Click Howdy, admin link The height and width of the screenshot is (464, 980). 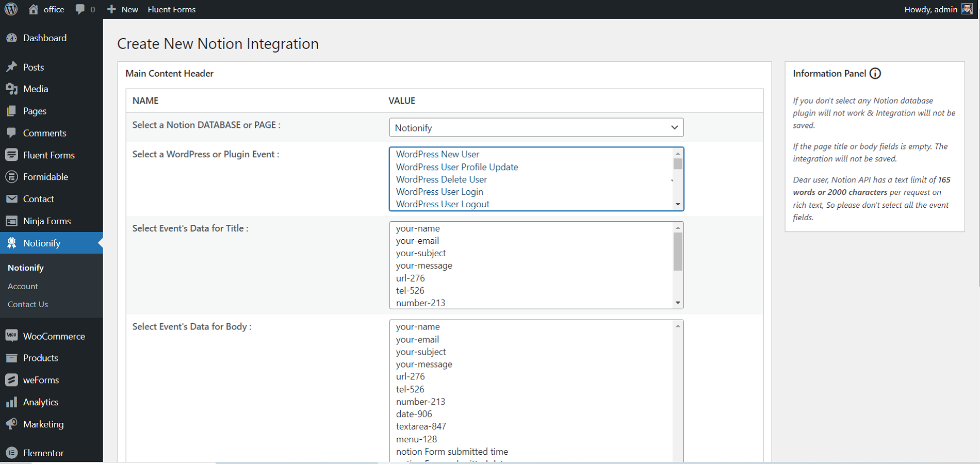point(931,9)
